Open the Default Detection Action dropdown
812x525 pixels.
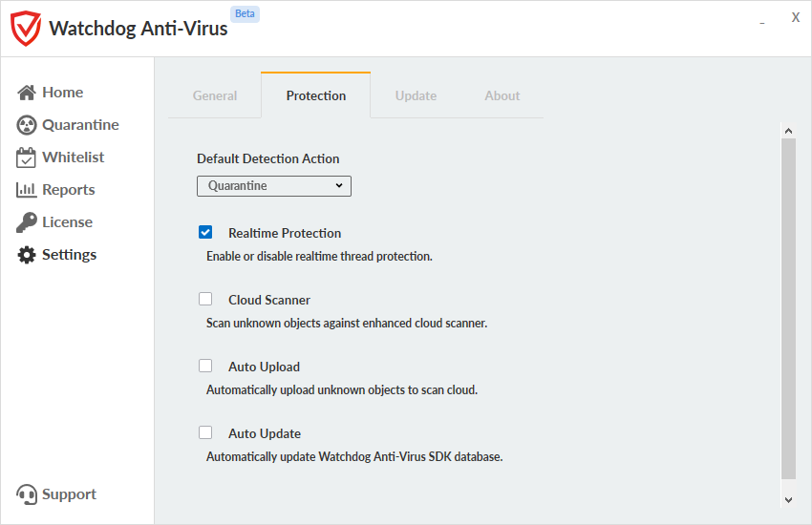click(274, 186)
